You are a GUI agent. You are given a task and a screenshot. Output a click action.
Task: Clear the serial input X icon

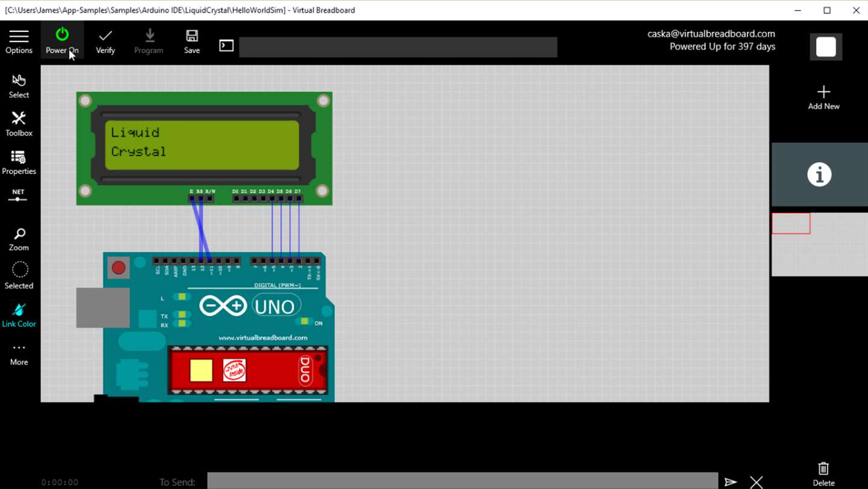tap(756, 482)
